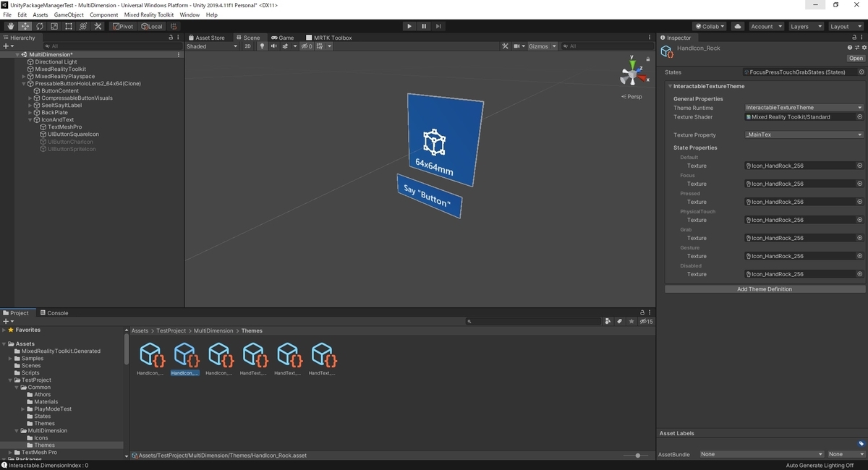Viewport: 868px width, 470px height.
Task: Open the Shaded draw mode dropdown
Action: coord(212,46)
